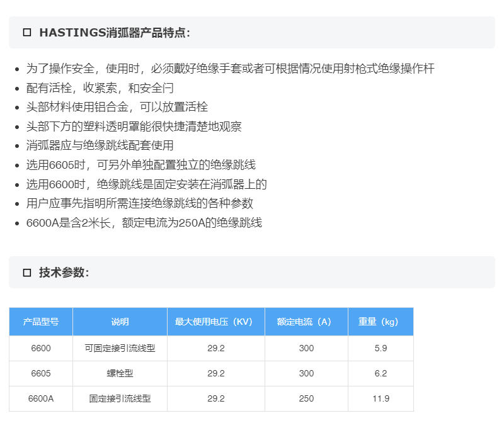Click the 最大使用电压（KV）column header

click(216, 322)
